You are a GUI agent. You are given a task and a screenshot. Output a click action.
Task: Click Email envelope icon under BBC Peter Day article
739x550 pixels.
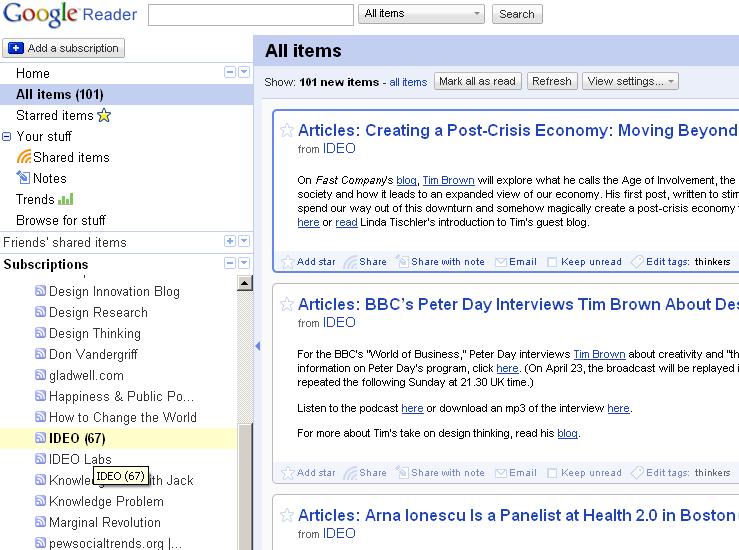(x=501, y=473)
